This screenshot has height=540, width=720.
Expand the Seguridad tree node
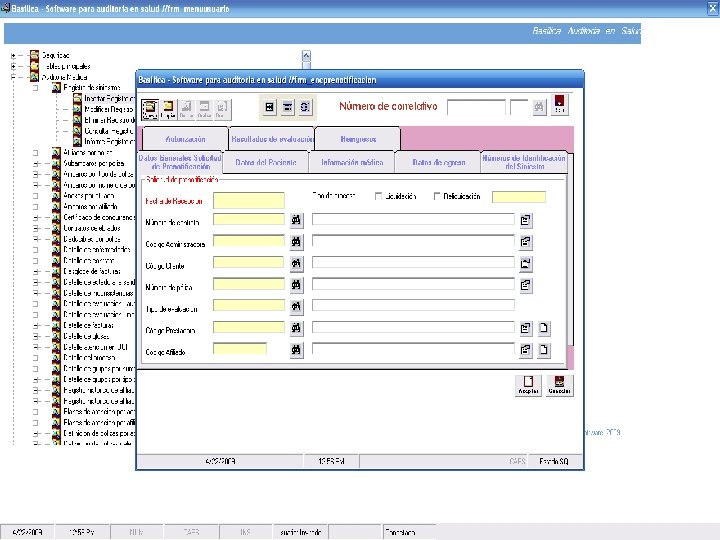coord(13,55)
